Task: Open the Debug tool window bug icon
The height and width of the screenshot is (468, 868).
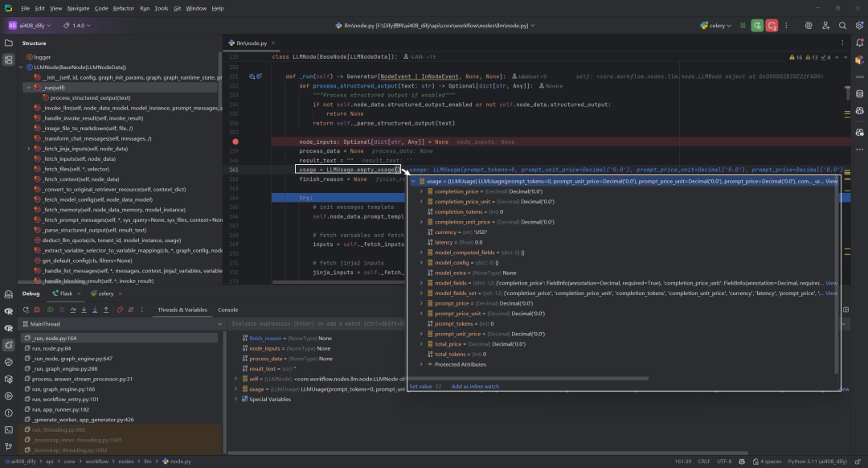Action: pyautogui.click(x=8, y=345)
